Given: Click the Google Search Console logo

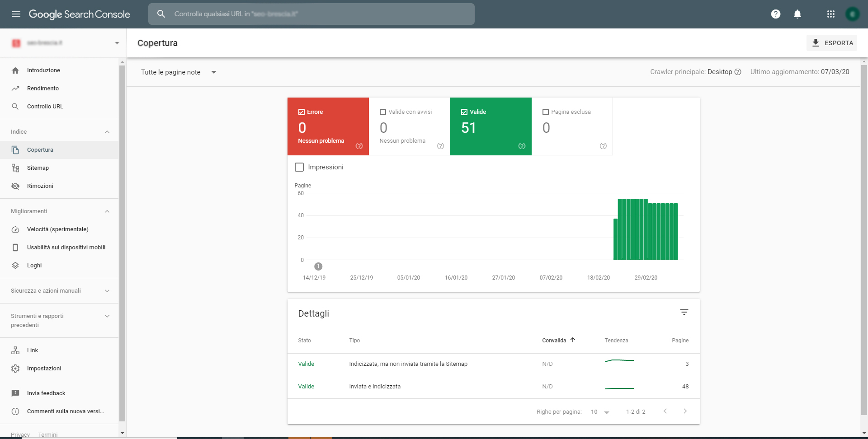Looking at the screenshot, I should pyautogui.click(x=80, y=14).
